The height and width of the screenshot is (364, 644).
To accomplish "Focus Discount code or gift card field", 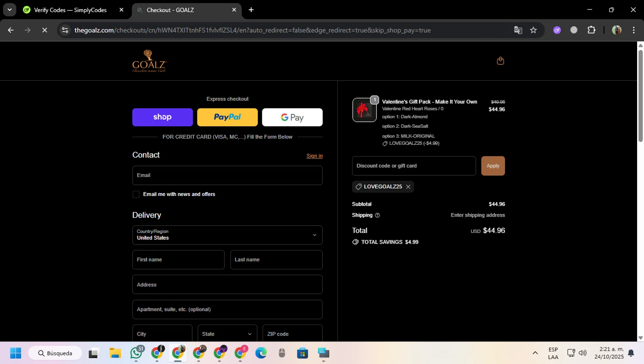I will [414, 166].
